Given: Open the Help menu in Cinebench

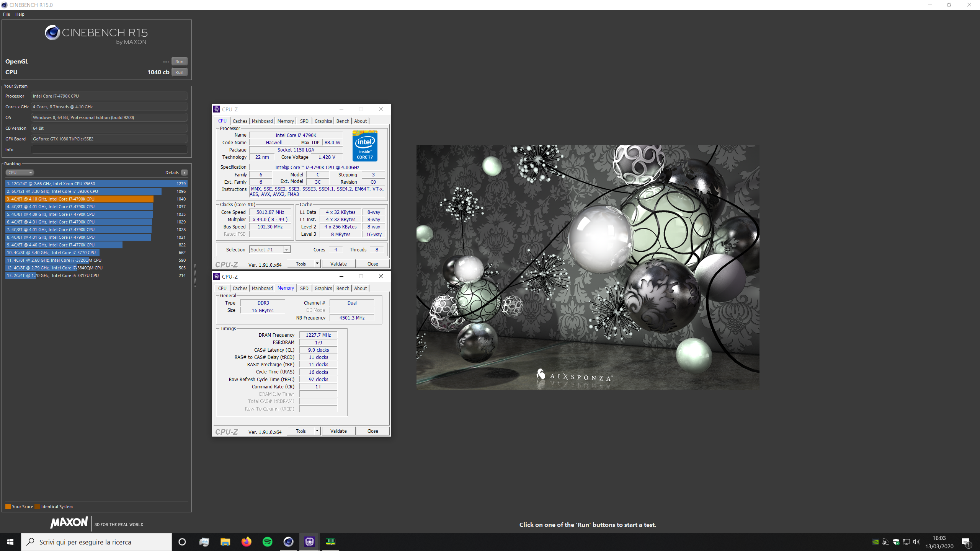Looking at the screenshot, I should pos(20,14).
